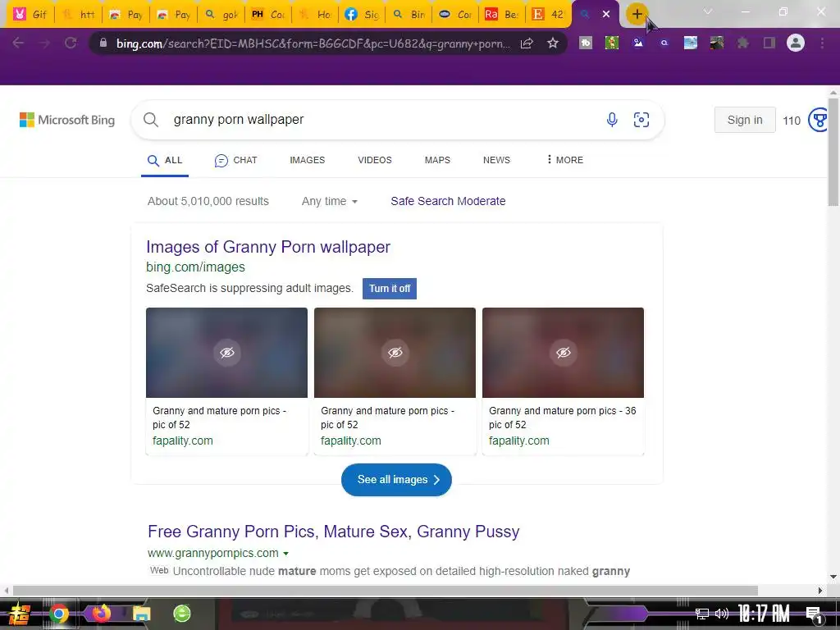Reveal the '36 pic of 52' blurred image eye icon
The image size is (840, 630).
click(x=564, y=353)
